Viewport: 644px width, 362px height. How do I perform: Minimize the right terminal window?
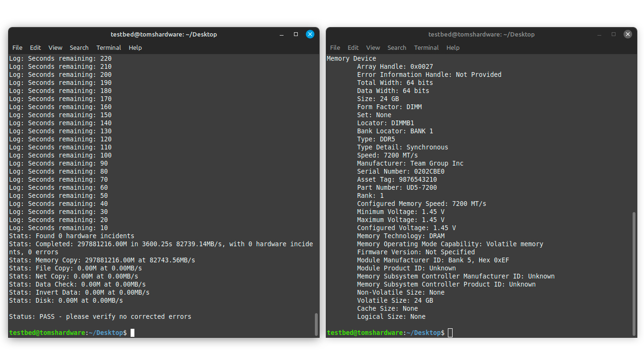[600, 34]
